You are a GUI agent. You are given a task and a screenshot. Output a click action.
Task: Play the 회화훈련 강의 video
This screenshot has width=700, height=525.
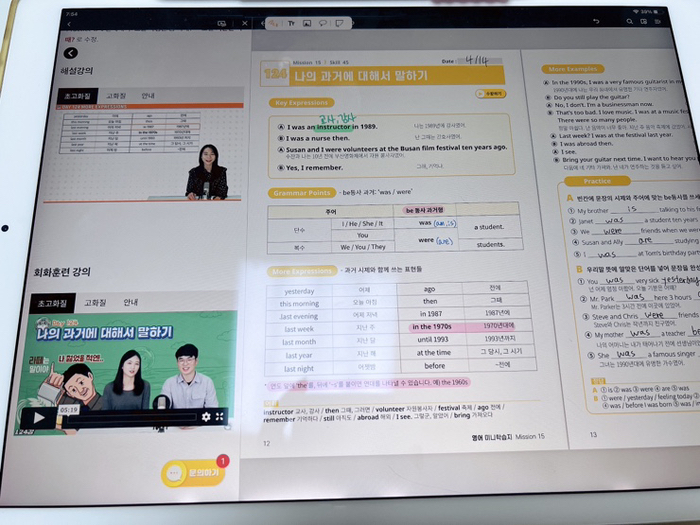[x=39, y=418]
